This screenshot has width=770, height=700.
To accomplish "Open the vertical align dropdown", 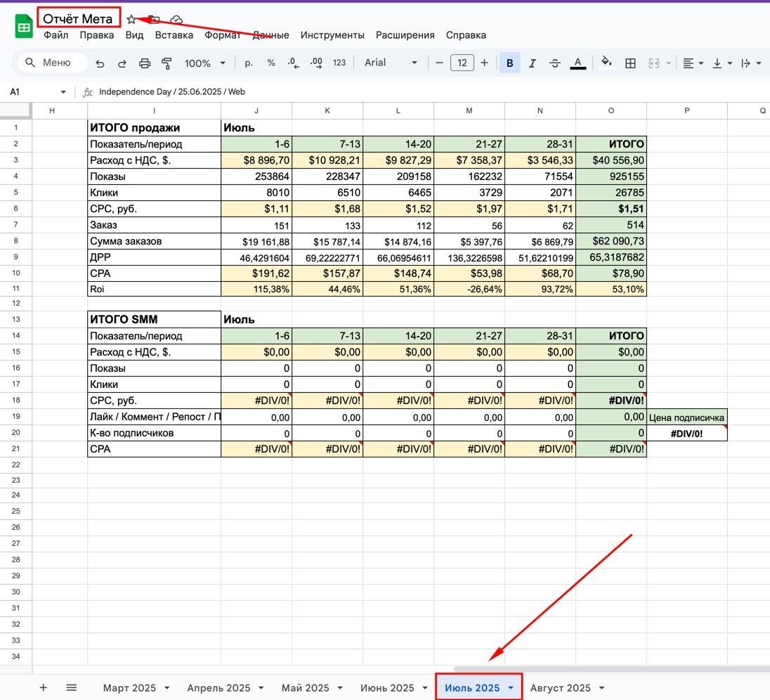I will 722,63.
